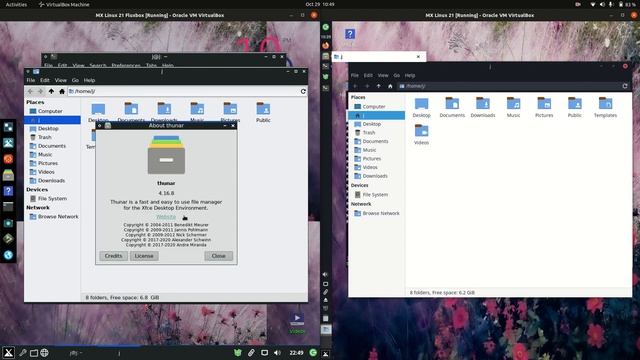Reload folder in left Thunar window
Viewport: 640px width, 360px height.
click(303, 91)
